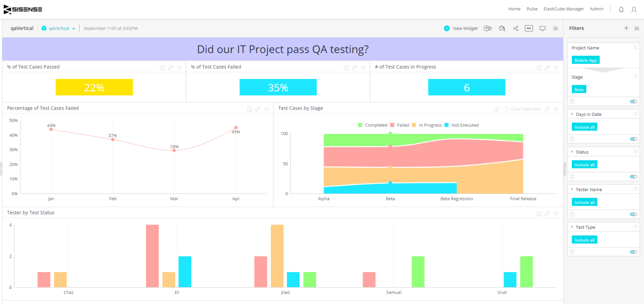Screen dimensions: 644x304
Task: Select the paint bucket styling icon
Action: tap(501, 28)
